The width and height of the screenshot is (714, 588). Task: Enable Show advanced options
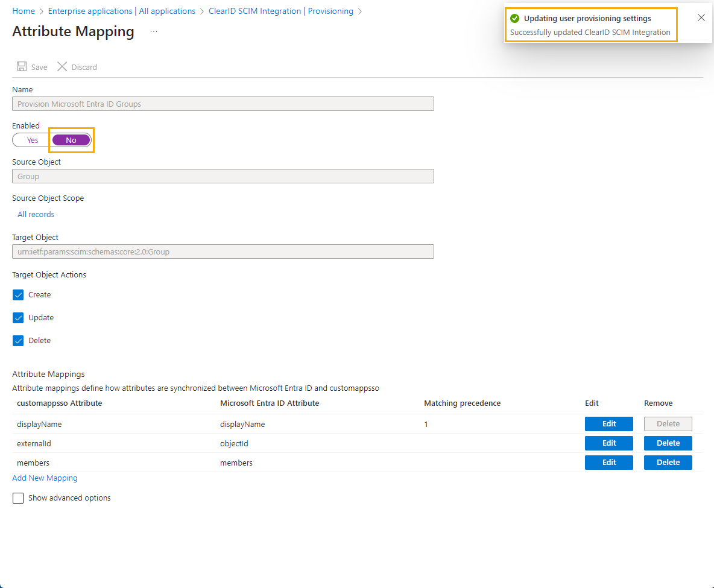[x=18, y=498]
